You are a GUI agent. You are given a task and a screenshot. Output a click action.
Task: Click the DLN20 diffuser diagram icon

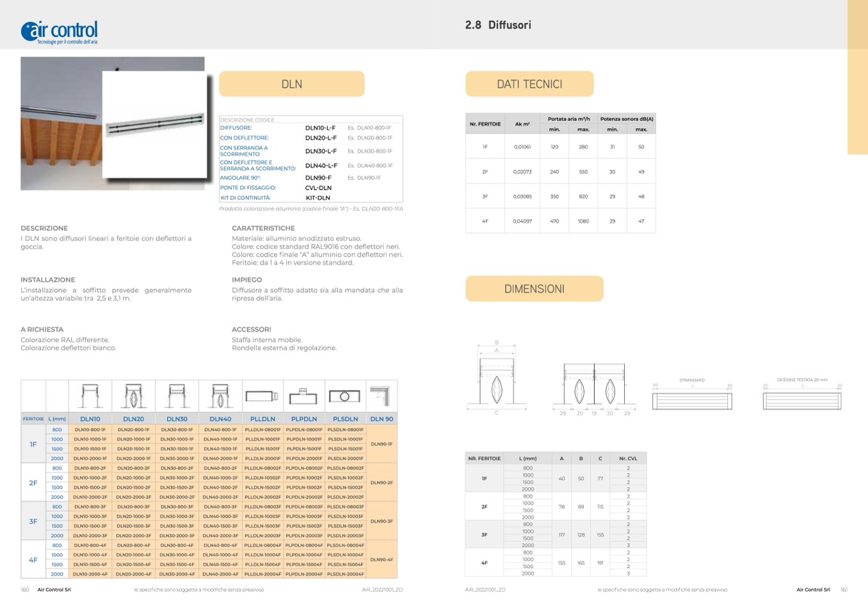133,396
